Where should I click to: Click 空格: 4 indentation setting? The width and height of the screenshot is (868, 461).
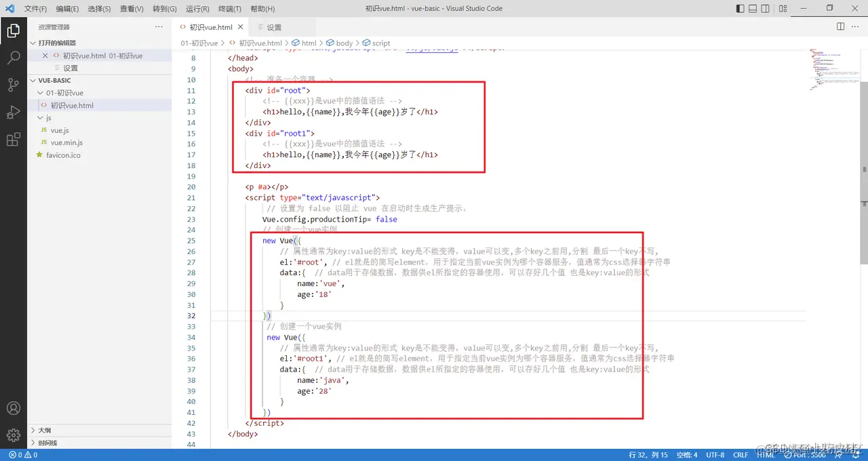(x=687, y=455)
